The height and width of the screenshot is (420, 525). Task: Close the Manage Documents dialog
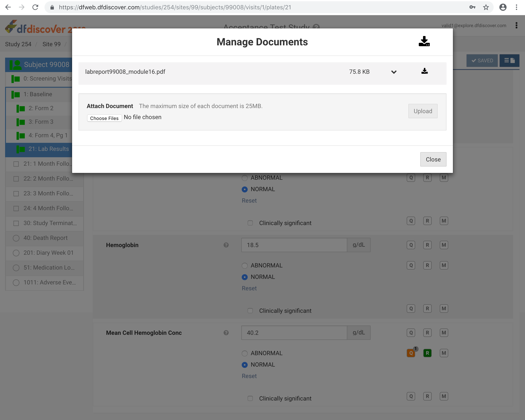click(x=433, y=159)
